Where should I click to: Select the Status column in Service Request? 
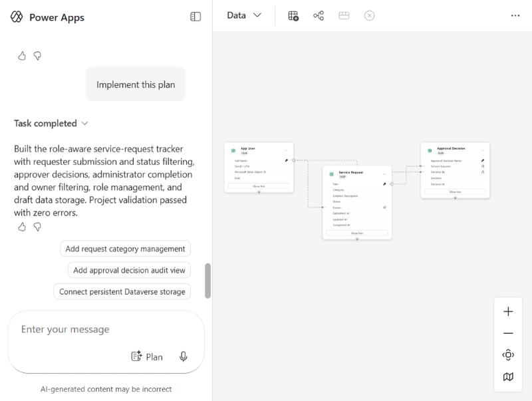[357, 202]
